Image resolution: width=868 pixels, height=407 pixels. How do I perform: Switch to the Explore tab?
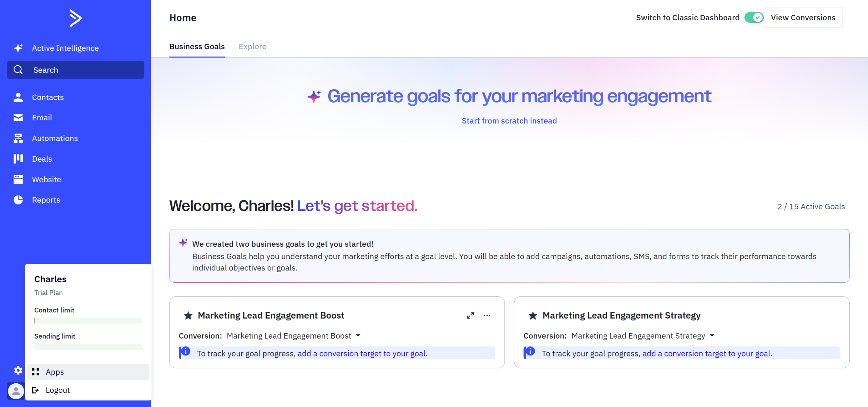click(x=252, y=46)
